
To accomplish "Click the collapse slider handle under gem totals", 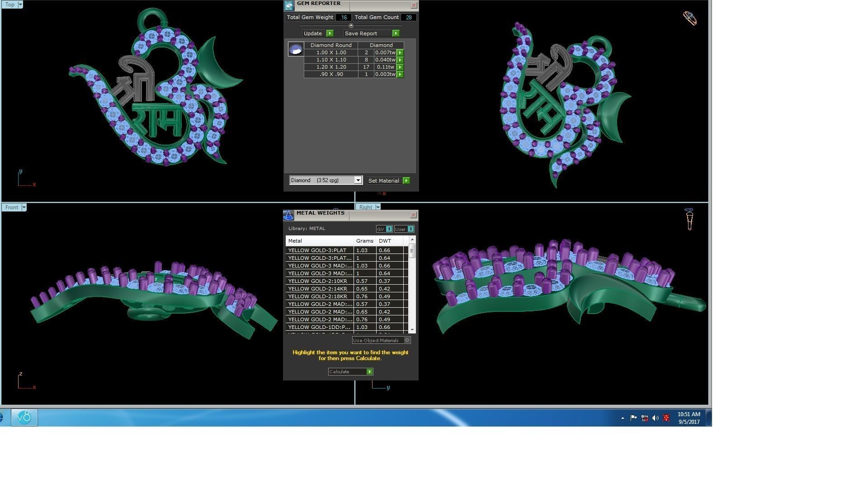I will (x=351, y=25).
